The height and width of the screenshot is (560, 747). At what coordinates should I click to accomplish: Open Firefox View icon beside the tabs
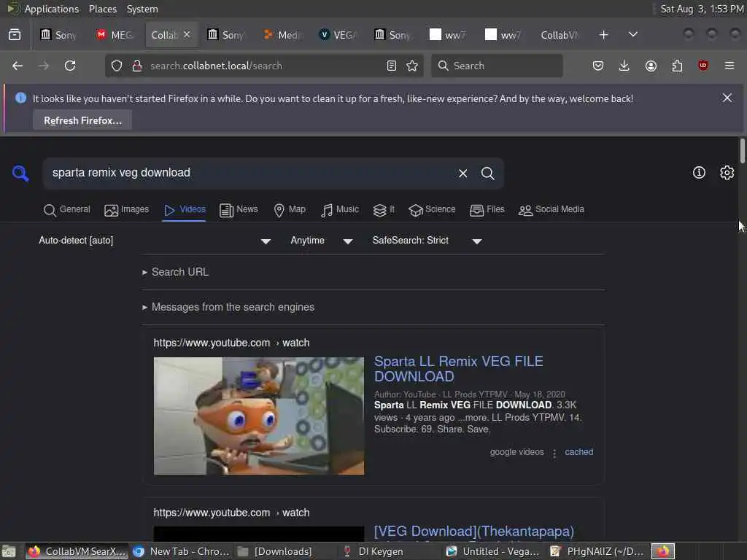click(x=15, y=35)
